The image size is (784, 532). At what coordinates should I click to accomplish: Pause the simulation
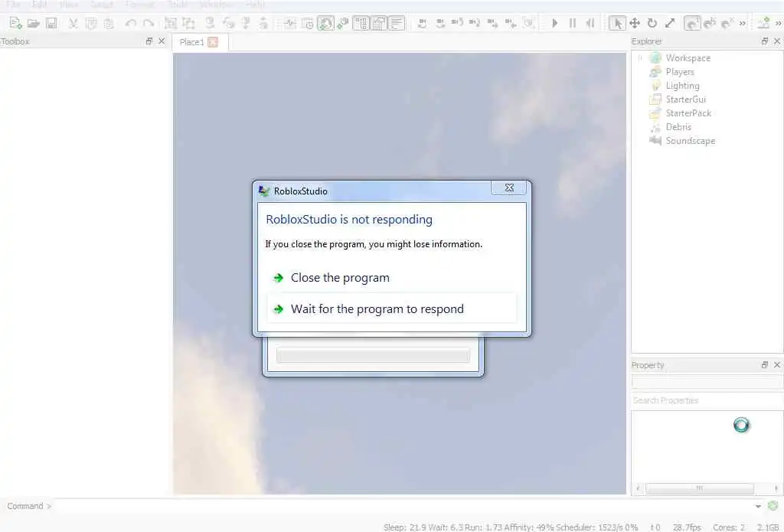[x=573, y=23]
